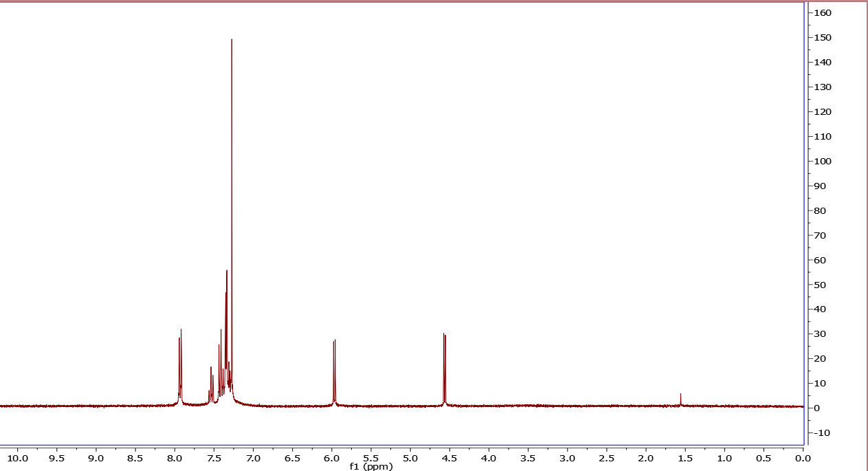Click the 100 intensity gridline label
868x471 pixels.
[822, 161]
